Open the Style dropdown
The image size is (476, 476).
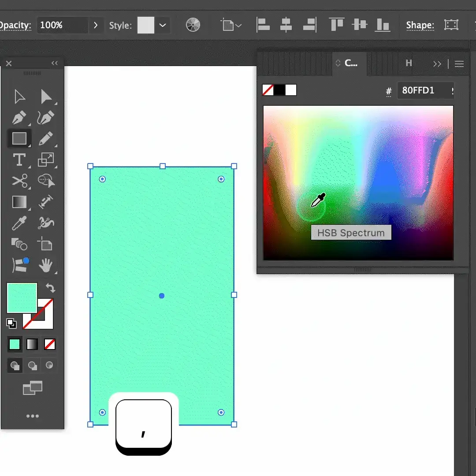(163, 25)
